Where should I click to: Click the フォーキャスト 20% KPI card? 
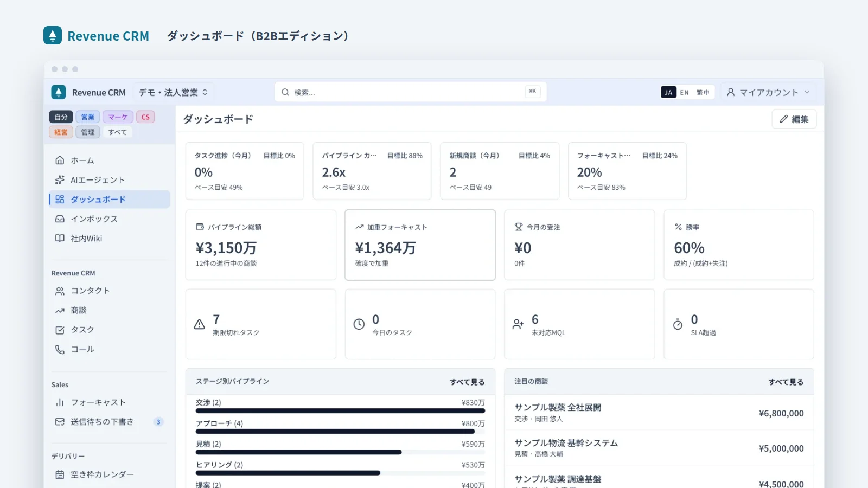click(627, 171)
